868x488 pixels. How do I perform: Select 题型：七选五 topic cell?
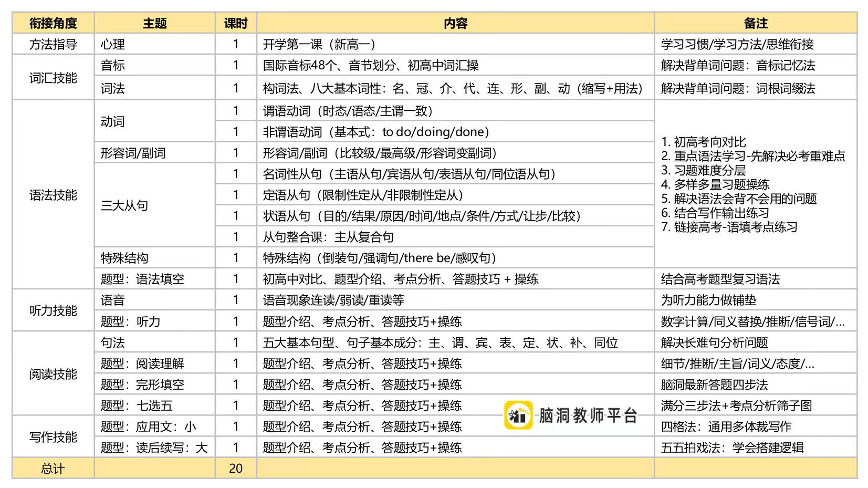pyautogui.click(x=154, y=405)
